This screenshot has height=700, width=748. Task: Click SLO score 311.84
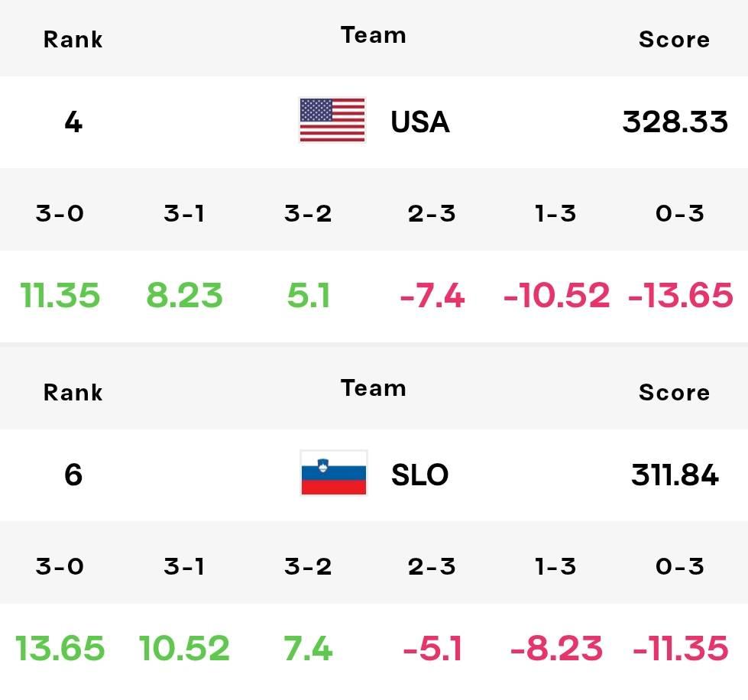click(675, 475)
